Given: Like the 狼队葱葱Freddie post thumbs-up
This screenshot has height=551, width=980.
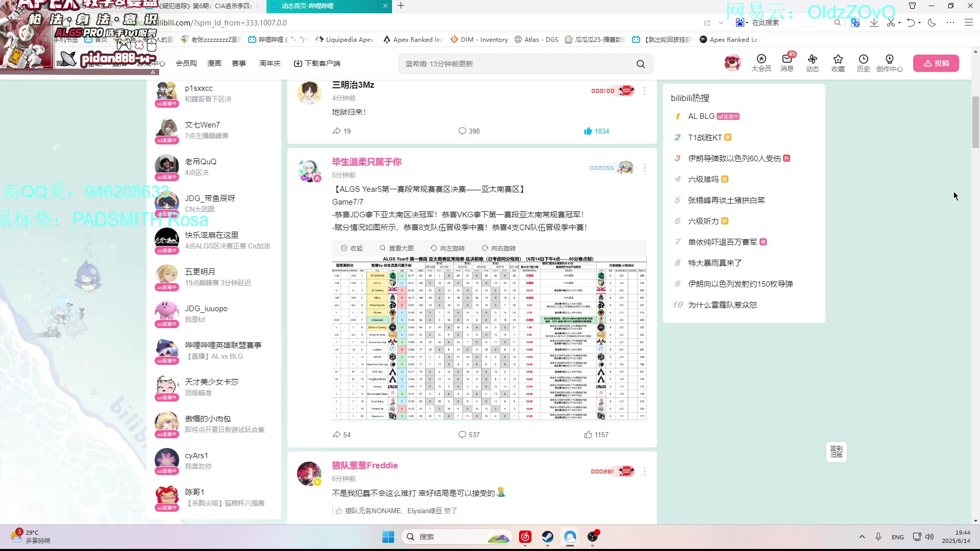Looking at the screenshot, I should point(338,511).
